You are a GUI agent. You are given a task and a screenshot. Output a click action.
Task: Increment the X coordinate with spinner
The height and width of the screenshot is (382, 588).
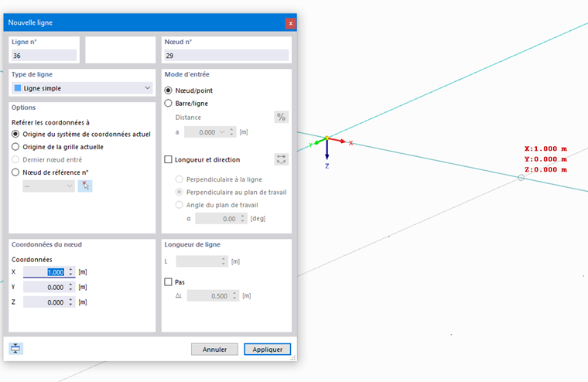(x=70, y=270)
